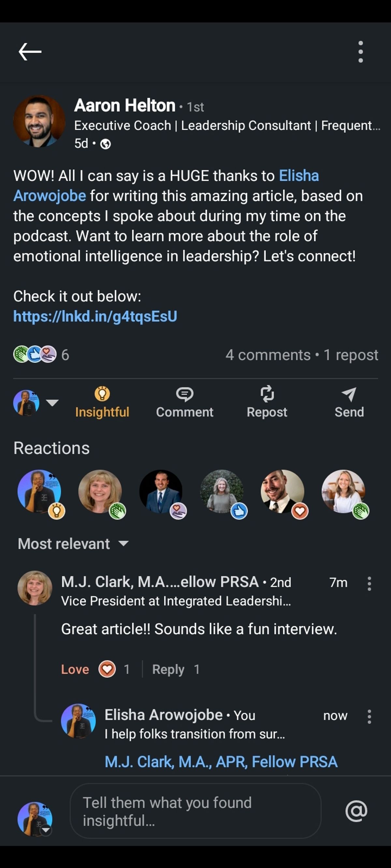Open reaction summary showing 6 reactions

(x=41, y=354)
